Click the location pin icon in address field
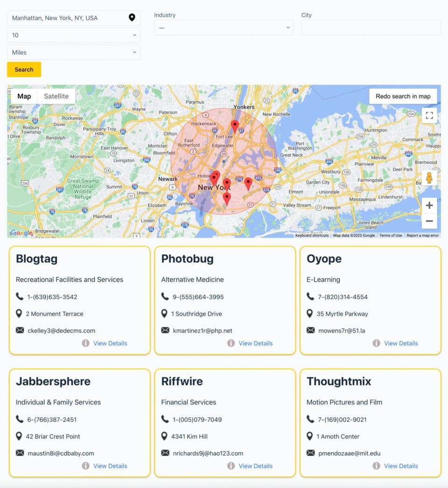The height and width of the screenshot is (488, 448). point(132,18)
